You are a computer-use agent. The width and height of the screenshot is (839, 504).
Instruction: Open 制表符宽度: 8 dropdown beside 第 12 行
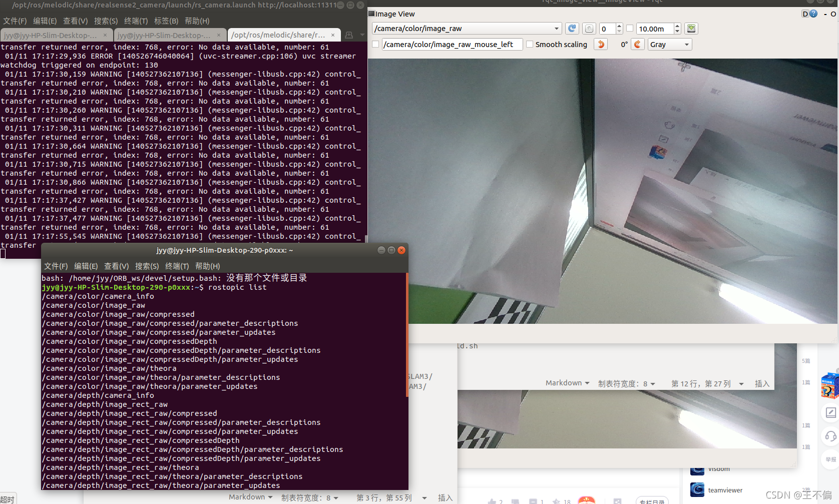coord(627,383)
